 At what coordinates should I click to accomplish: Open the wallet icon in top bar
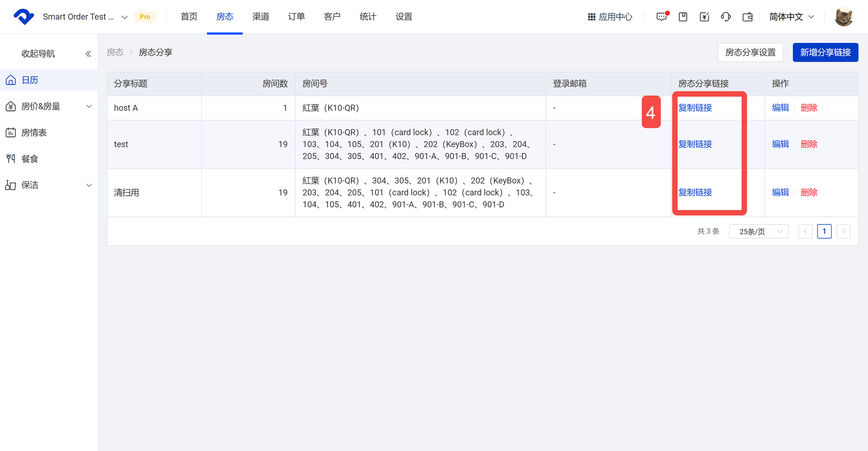747,17
